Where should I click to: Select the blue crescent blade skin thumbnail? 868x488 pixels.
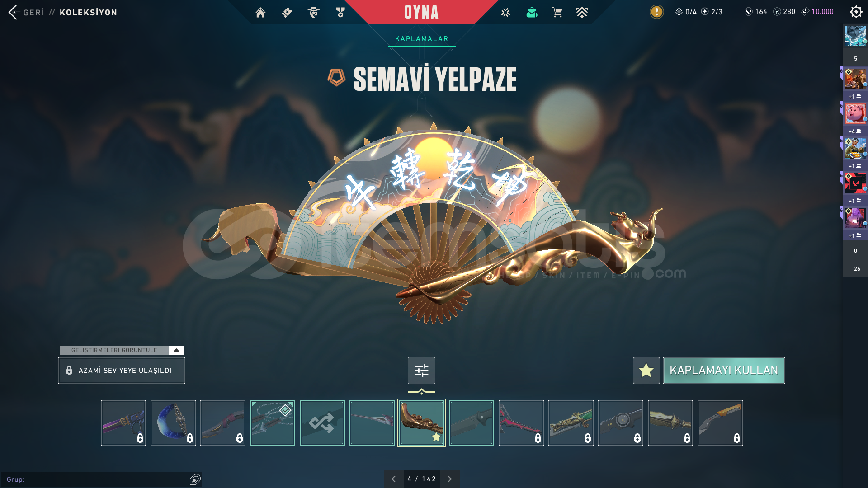pyautogui.click(x=173, y=423)
